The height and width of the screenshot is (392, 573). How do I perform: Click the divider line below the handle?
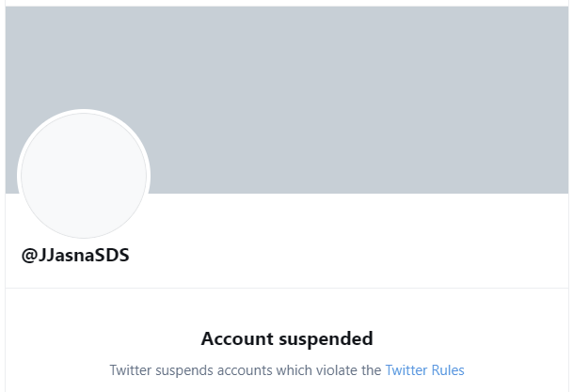[287, 288]
